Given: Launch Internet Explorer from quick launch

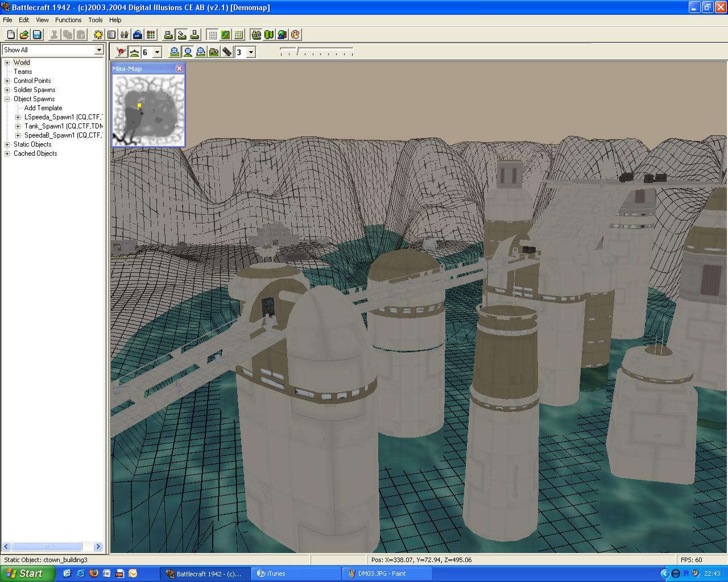Looking at the screenshot, I should [x=80, y=573].
